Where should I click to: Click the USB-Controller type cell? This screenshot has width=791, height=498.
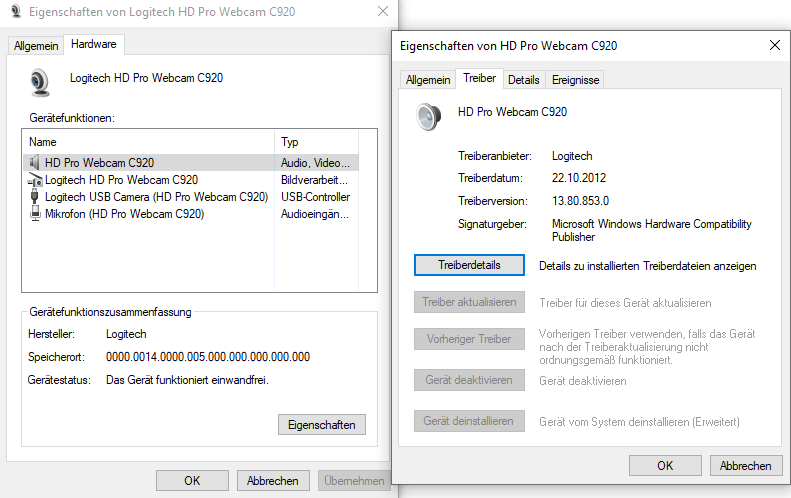pos(316,197)
